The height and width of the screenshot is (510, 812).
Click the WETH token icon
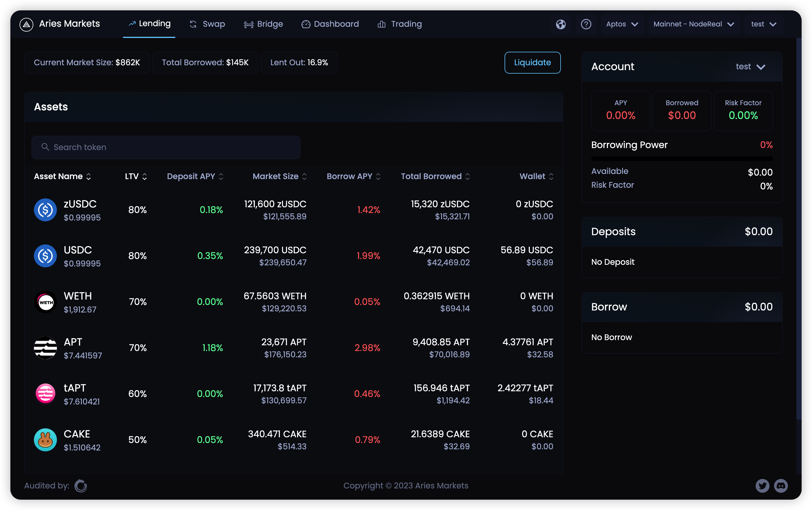[45, 302]
